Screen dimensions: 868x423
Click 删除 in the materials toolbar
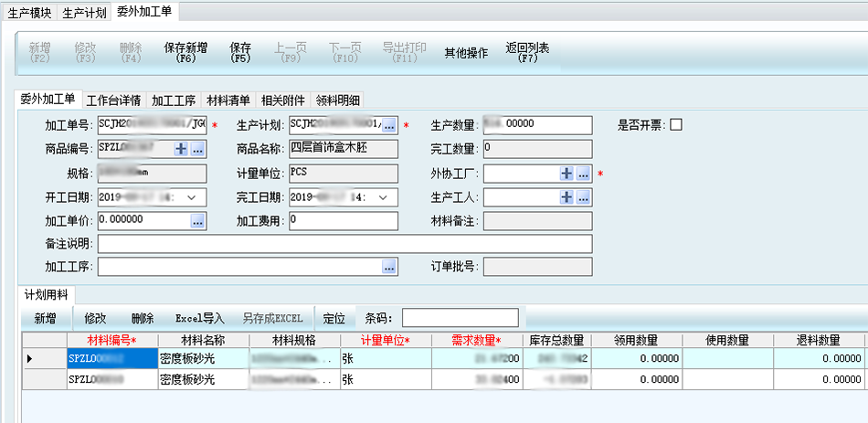pos(143,318)
